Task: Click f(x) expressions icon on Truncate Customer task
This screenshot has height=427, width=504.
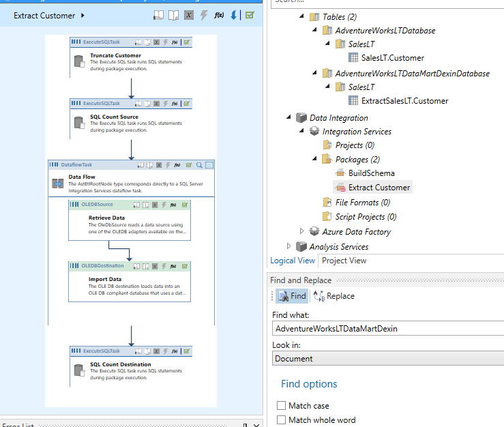Action: [x=175, y=42]
